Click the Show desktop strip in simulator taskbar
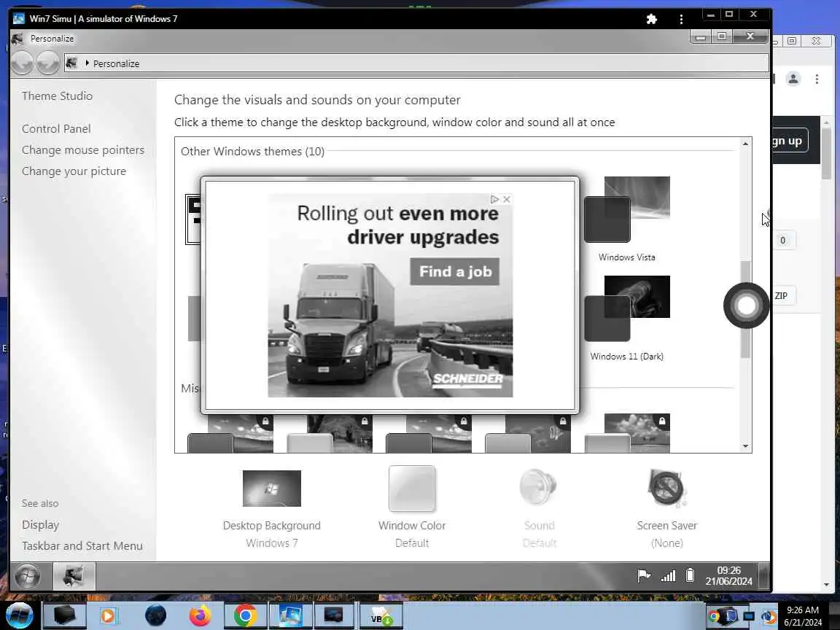This screenshot has width=840, height=630. click(764, 576)
